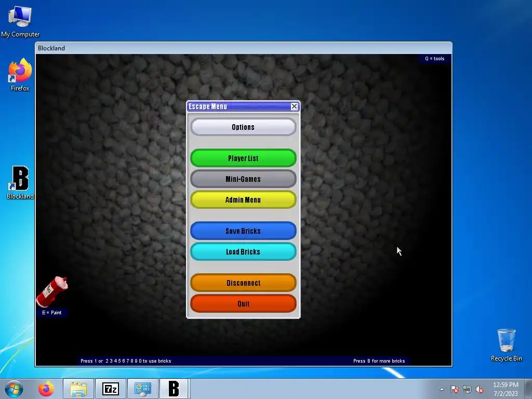Open the Player List
The height and width of the screenshot is (399, 532).
point(243,158)
